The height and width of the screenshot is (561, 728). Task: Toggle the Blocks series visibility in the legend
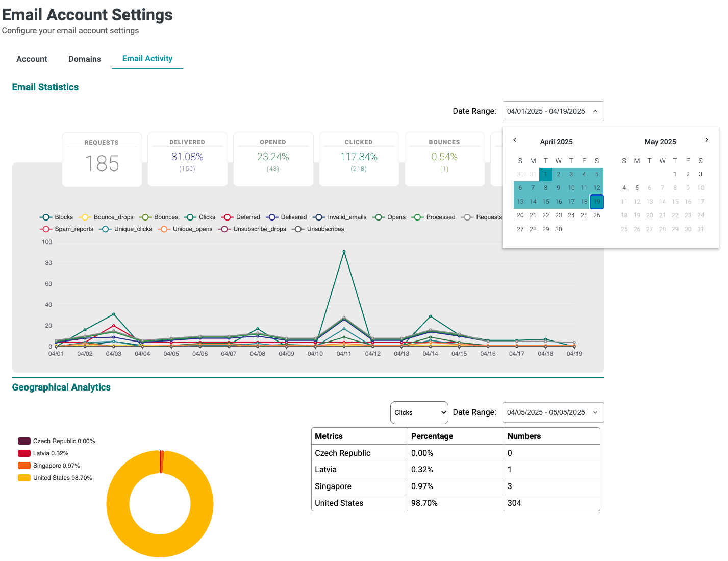pos(45,217)
